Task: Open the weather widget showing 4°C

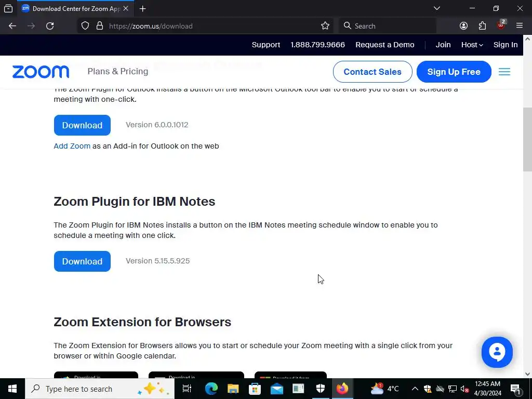Action: tap(385, 389)
